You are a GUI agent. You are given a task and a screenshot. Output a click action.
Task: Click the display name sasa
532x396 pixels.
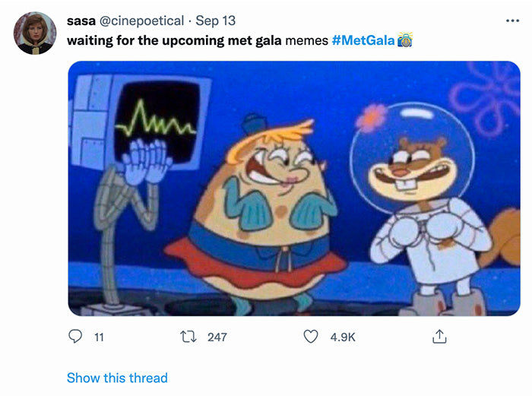81,21
